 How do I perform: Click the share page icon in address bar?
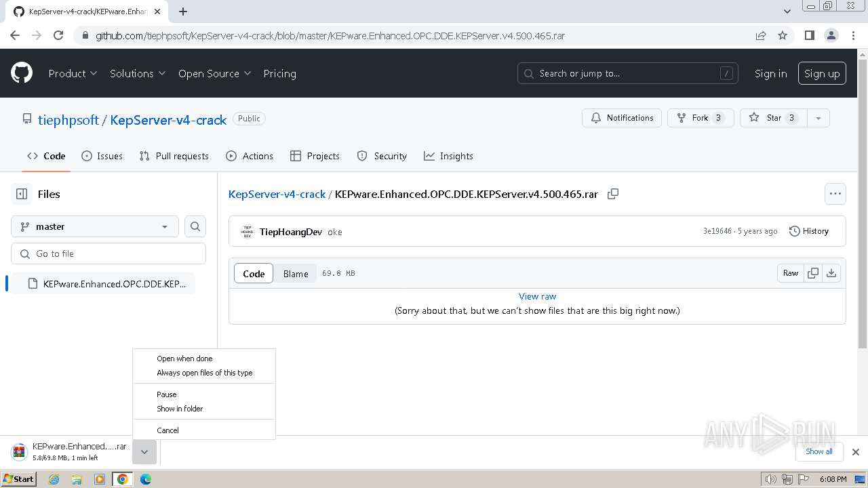click(x=761, y=35)
